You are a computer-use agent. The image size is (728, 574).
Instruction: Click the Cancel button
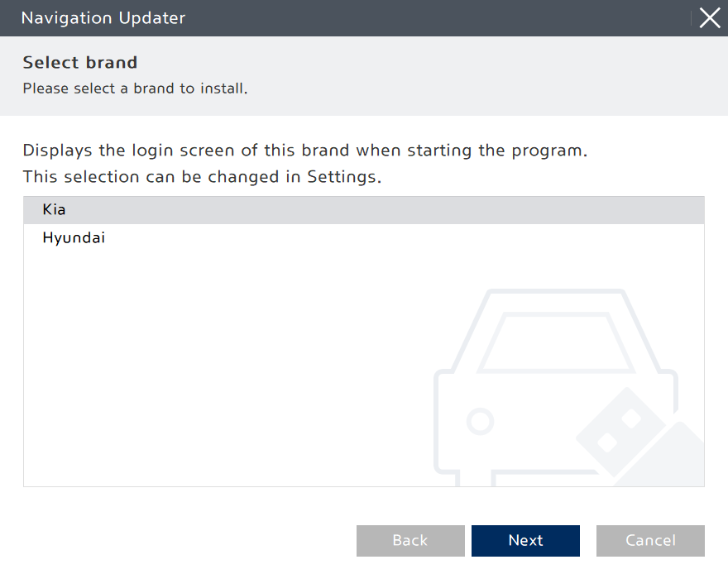point(650,540)
